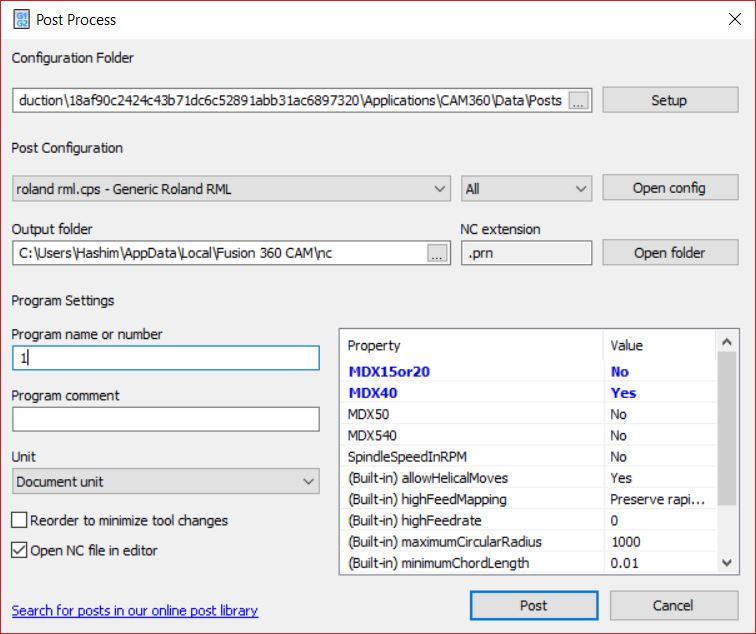Uncheck Open NC file in editor

(19, 550)
